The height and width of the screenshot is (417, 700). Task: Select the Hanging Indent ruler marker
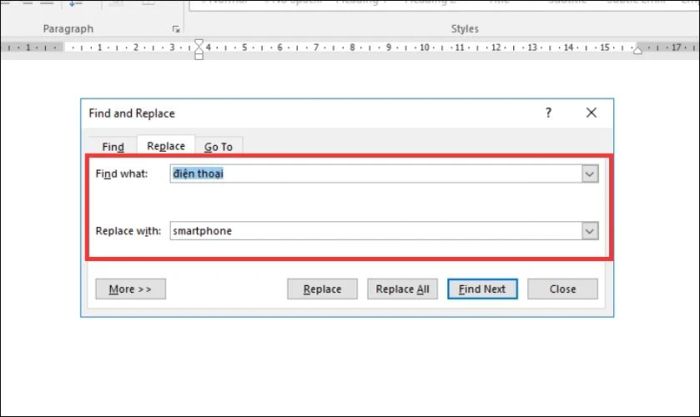point(199,50)
